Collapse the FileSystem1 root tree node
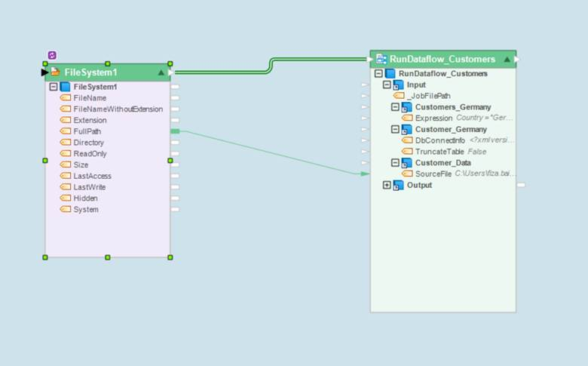588x366 pixels. pos(54,88)
